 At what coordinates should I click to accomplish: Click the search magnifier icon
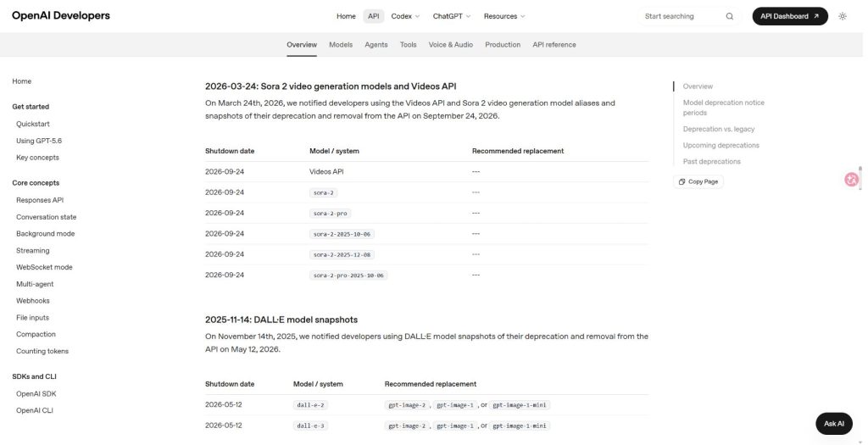point(730,16)
